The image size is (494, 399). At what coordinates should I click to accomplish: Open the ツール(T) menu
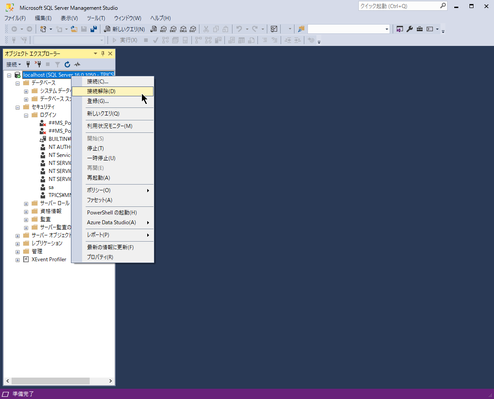click(x=96, y=18)
